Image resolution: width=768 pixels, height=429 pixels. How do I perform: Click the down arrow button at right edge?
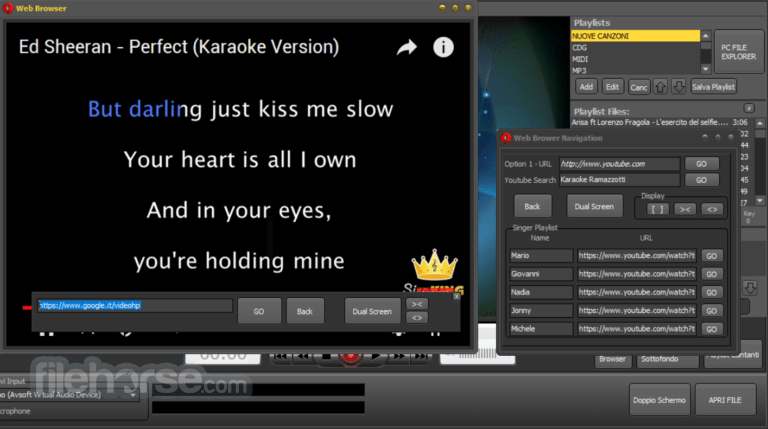[x=750, y=287]
